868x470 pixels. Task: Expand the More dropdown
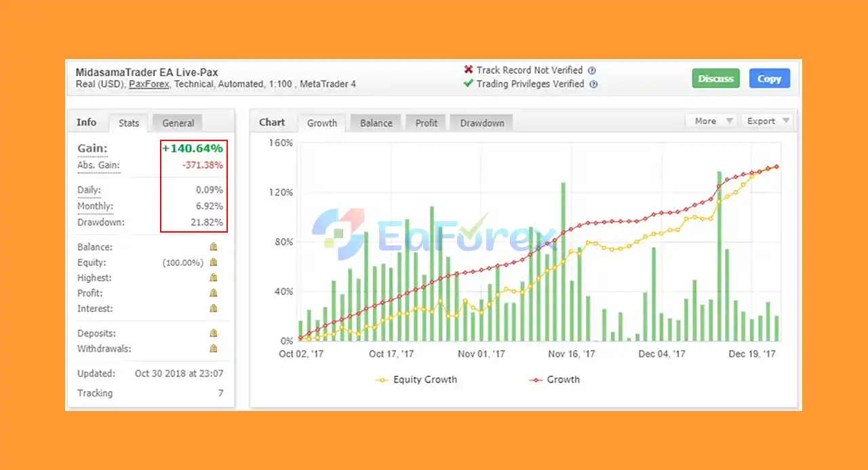[x=711, y=121]
